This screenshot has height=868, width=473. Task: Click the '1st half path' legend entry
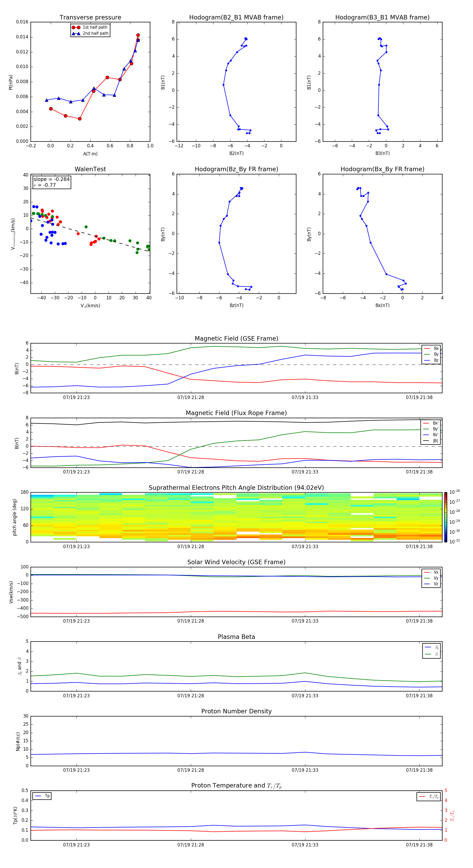click(90, 27)
